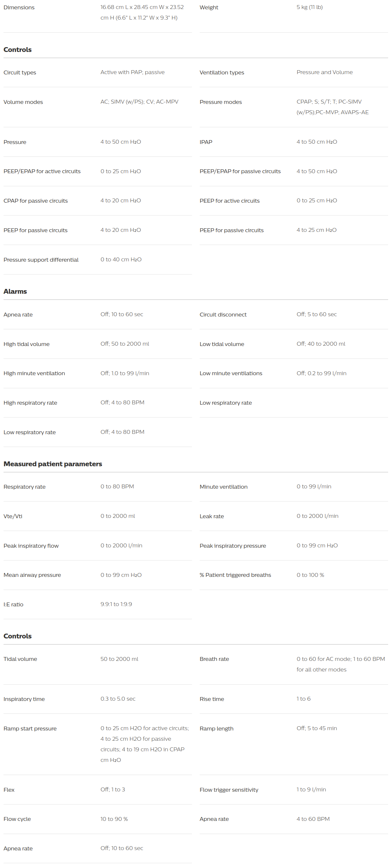Select the Dimensions label

[19, 7]
